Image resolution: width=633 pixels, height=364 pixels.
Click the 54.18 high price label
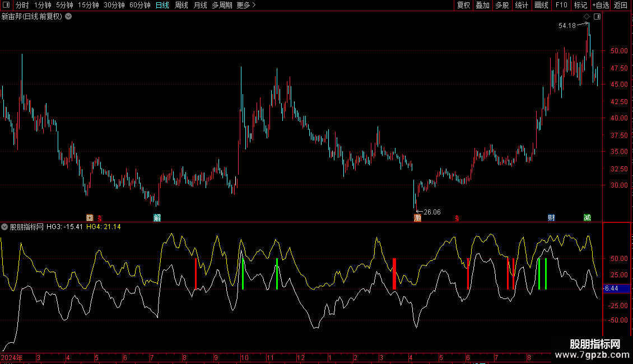(567, 25)
